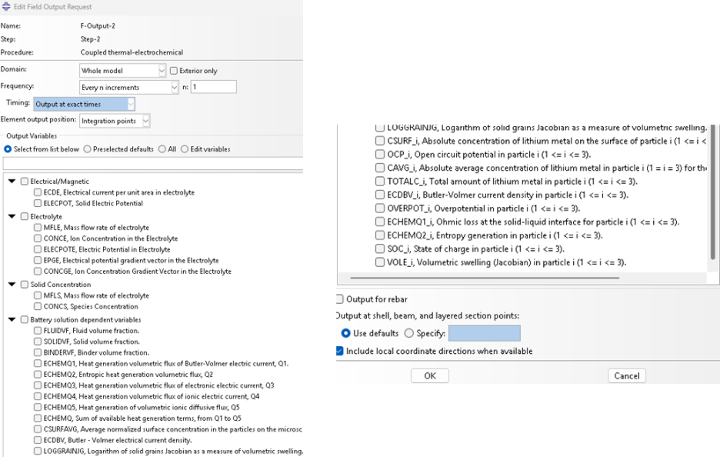Enable Output for rebar checkbox
The image size is (720, 458).
(x=339, y=299)
